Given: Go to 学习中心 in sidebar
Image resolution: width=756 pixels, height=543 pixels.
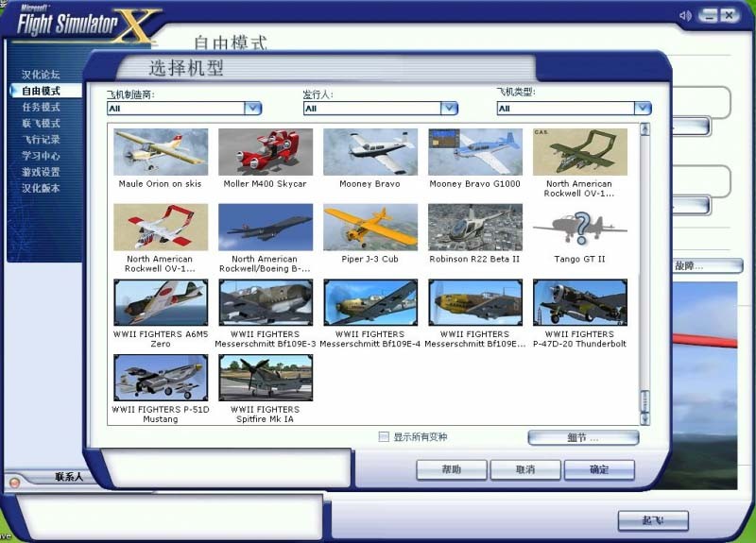Looking at the screenshot, I should (41, 156).
